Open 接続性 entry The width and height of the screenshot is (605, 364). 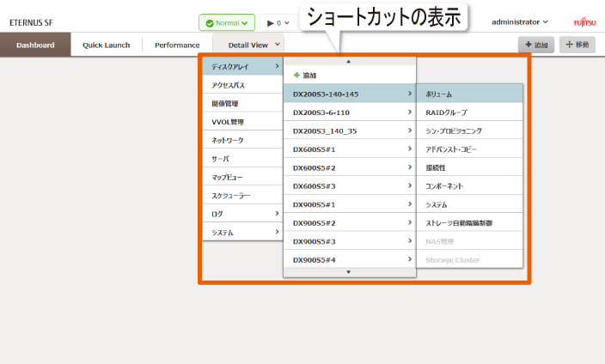469,167
